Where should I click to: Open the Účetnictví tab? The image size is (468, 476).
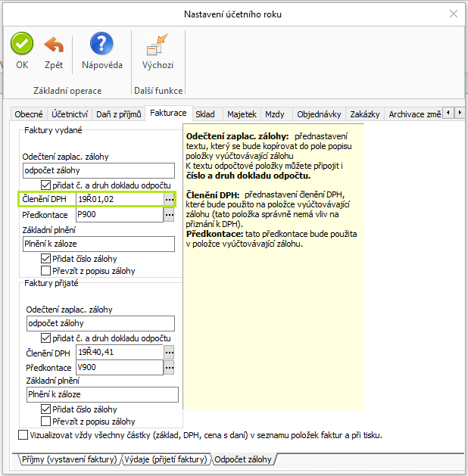pos(70,114)
